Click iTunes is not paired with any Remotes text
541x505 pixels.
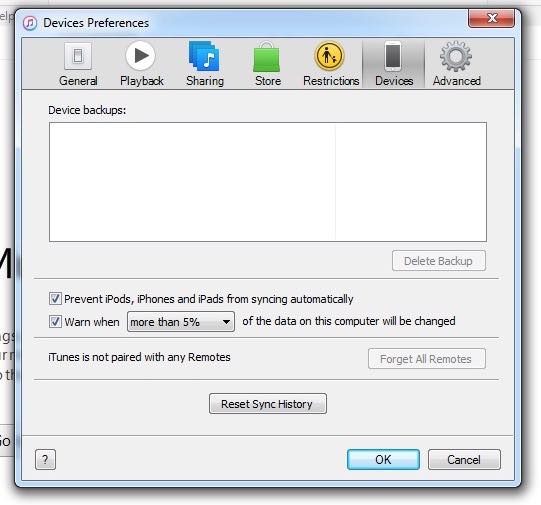click(x=139, y=357)
